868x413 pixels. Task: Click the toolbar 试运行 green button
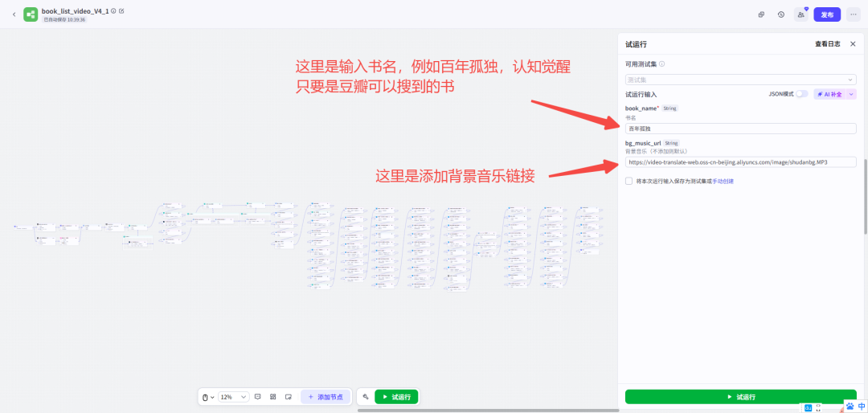[x=396, y=397]
